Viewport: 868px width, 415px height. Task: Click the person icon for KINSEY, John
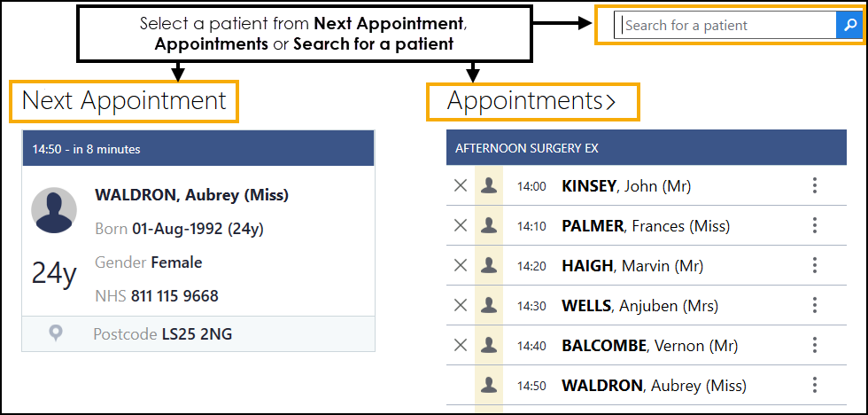point(488,185)
